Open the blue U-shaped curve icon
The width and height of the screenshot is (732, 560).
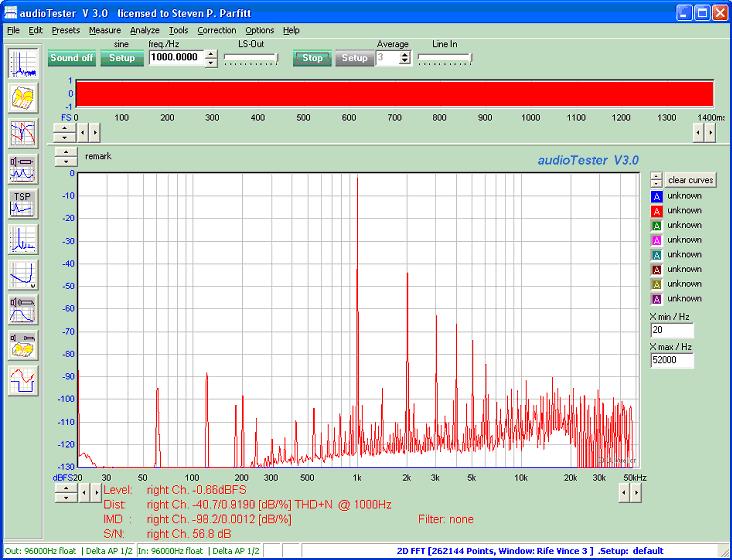click(23, 274)
